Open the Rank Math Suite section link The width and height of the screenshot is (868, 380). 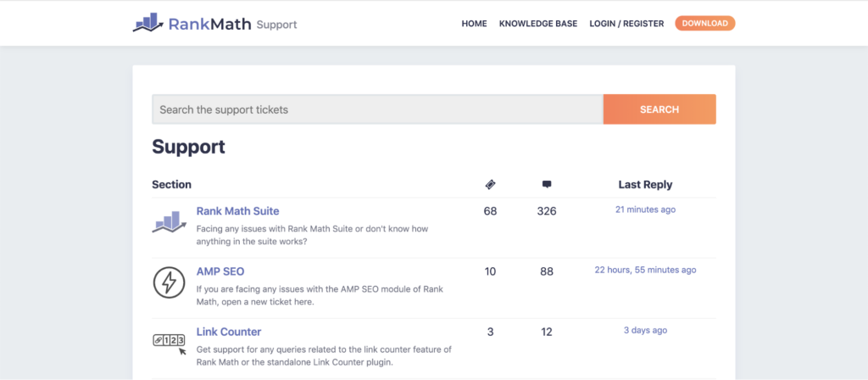click(237, 211)
